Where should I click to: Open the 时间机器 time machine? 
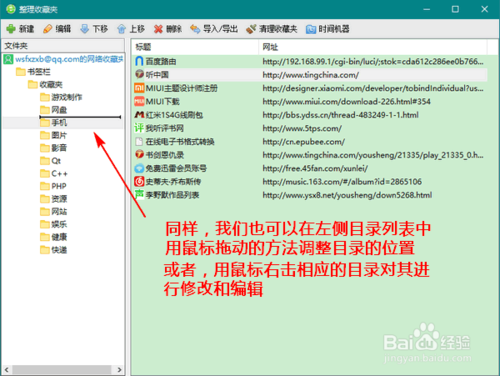point(327,29)
